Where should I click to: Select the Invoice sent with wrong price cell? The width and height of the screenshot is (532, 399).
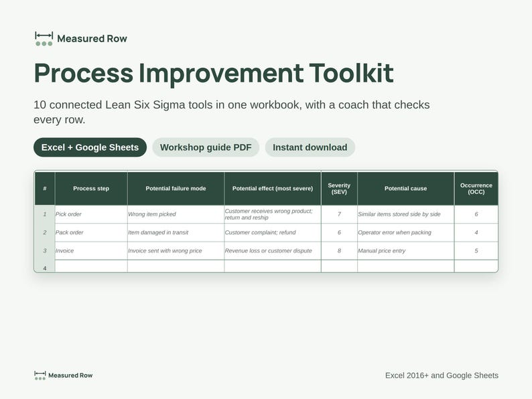click(x=176, y=251)
